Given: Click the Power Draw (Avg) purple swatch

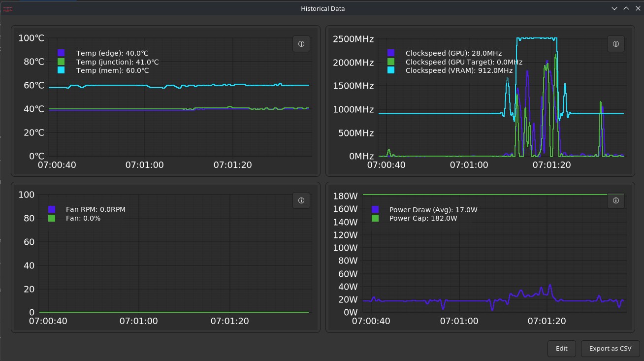Looking at the screenshot, I should click(x=375, y=209).
